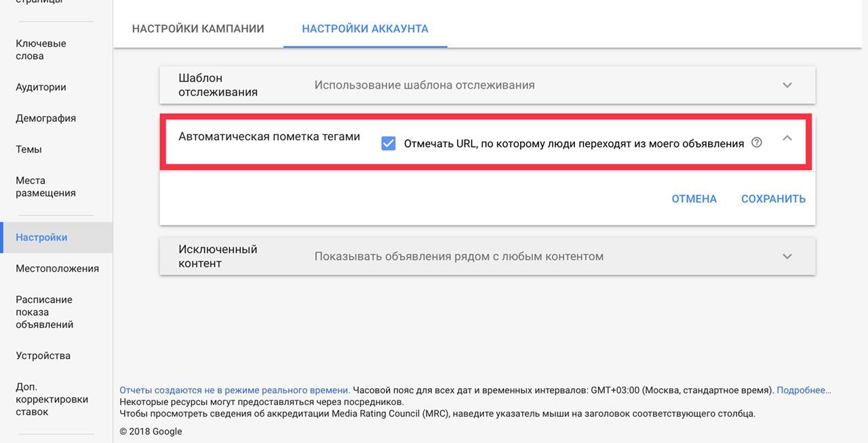Image resolution: width=868 pixels, height=443 pixels.
Task: Open 'Местоположения' sidebar item
Action: click(57, 269)
